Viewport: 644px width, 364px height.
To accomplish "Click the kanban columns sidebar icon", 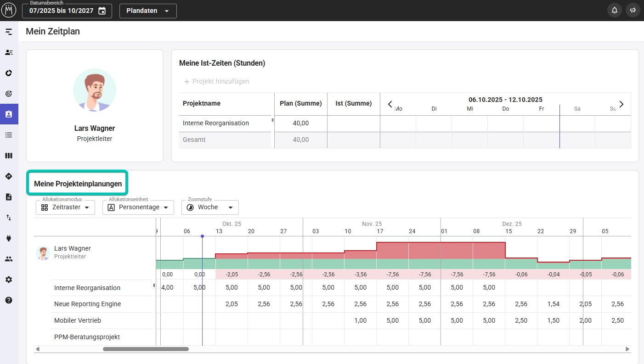I will click(9, 156).
